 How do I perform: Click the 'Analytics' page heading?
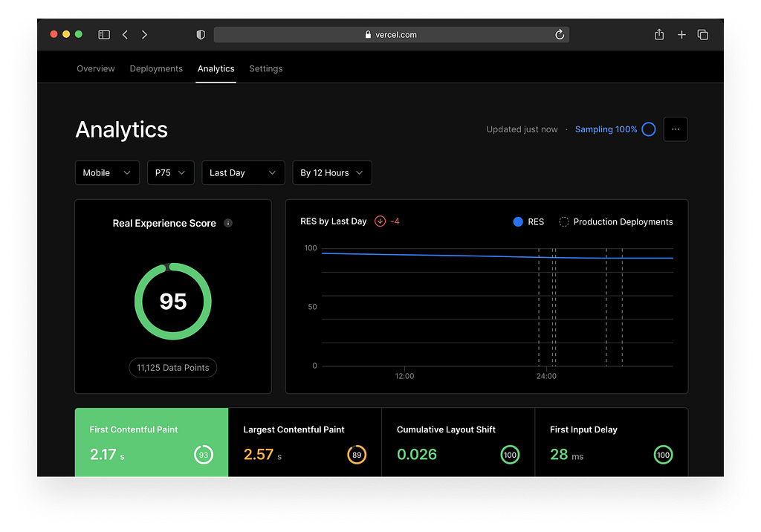[x=121, y=129]
